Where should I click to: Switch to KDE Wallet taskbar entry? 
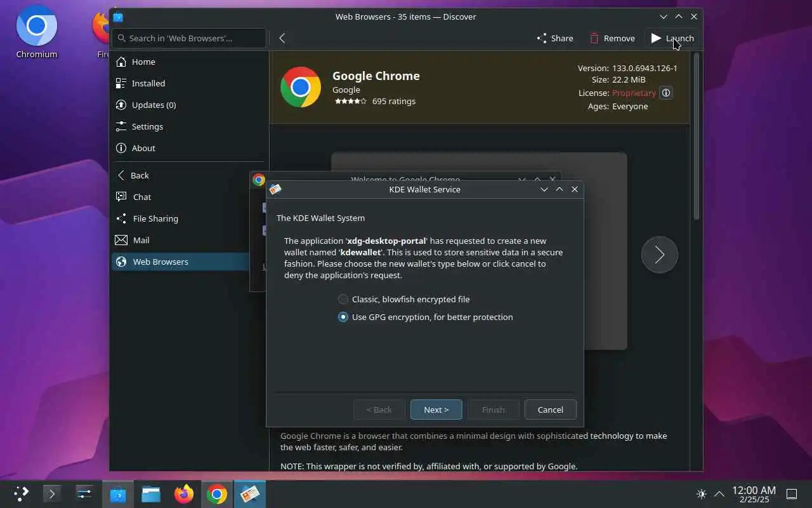pos(250,493)
